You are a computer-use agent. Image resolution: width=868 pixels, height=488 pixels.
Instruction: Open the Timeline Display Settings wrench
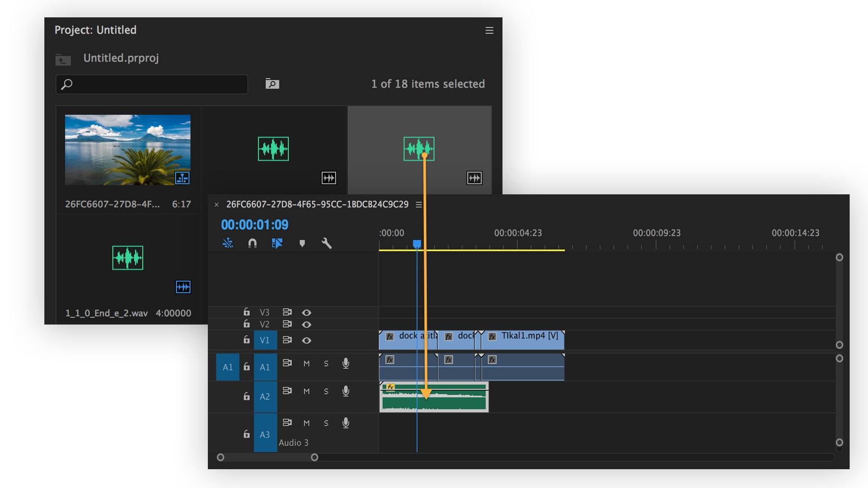[326, 244]
